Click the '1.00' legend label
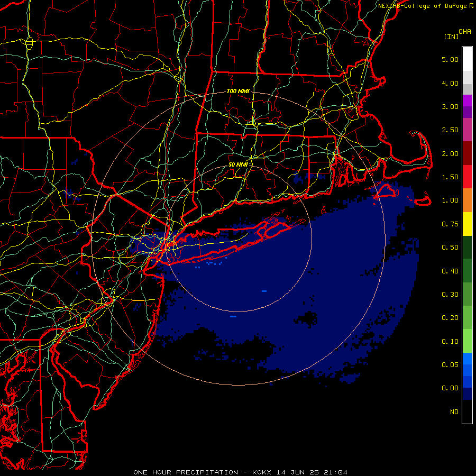Image resolution: width=476 pixels, height=476 pixels. point(450,200)
